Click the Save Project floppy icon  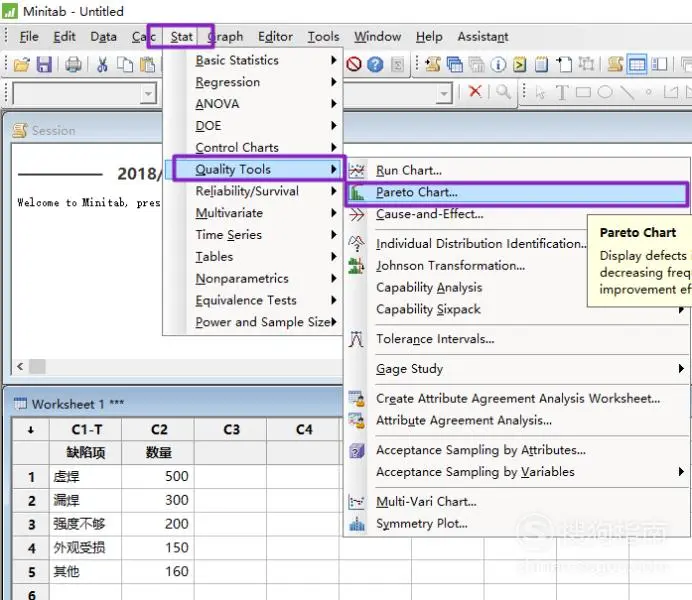point(44,65)
